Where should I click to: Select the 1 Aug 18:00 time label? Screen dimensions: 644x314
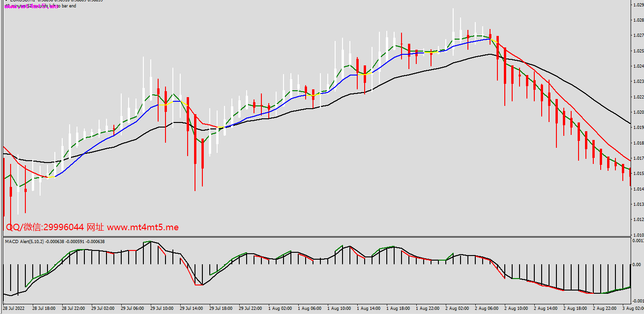click(398, 308)
